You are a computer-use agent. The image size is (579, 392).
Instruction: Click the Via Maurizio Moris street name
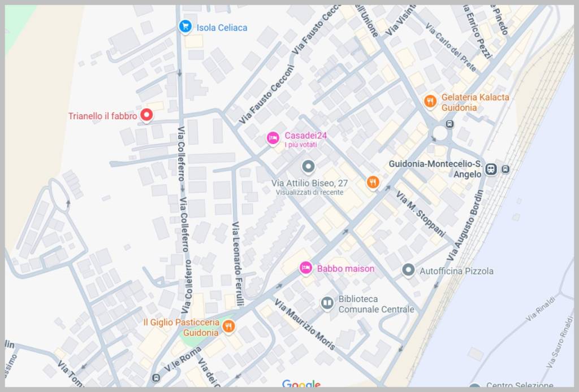[x=305, y=324]
